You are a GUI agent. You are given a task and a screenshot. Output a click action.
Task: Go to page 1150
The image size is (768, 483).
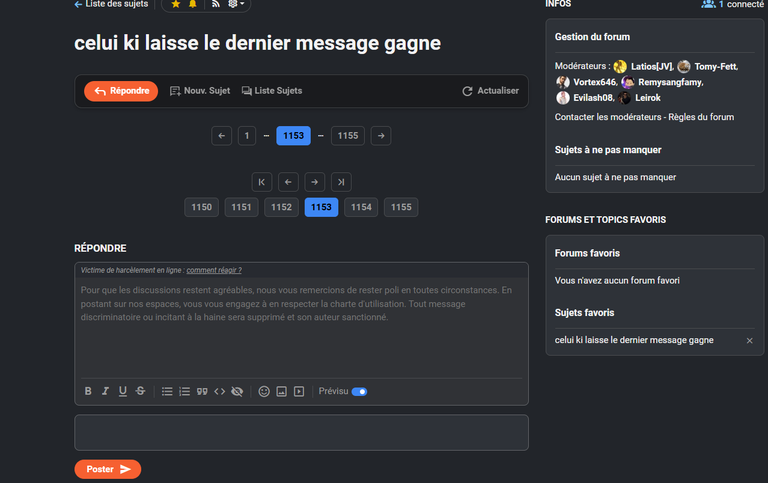coord(201,207)
